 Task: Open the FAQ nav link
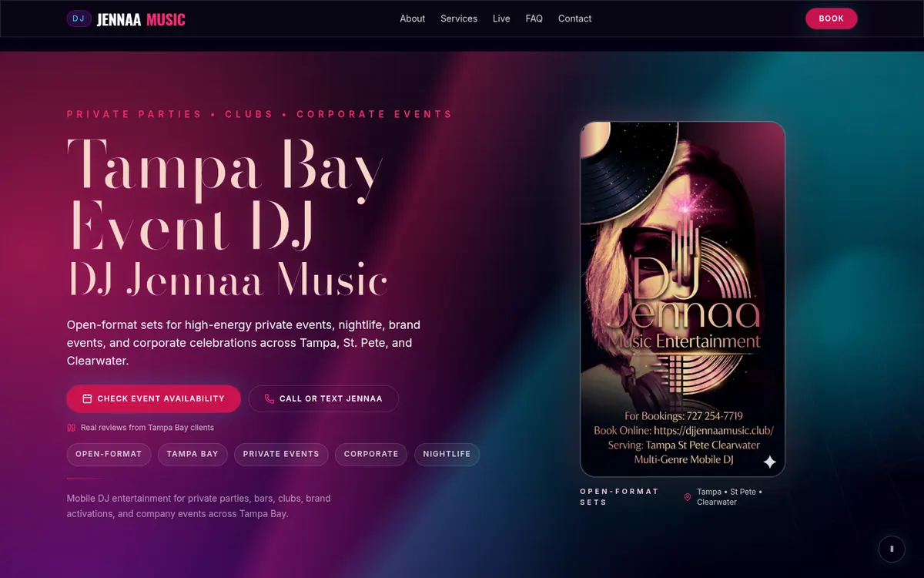(x=534, y=18)
